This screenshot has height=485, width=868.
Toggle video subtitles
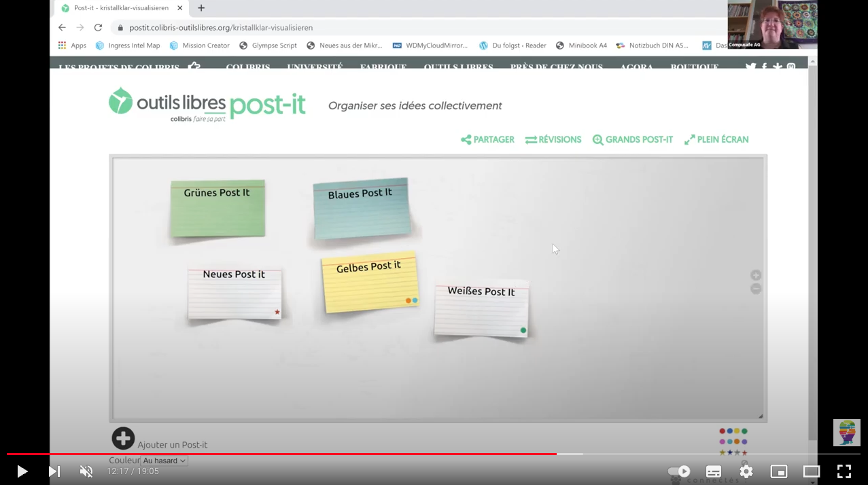714,471
